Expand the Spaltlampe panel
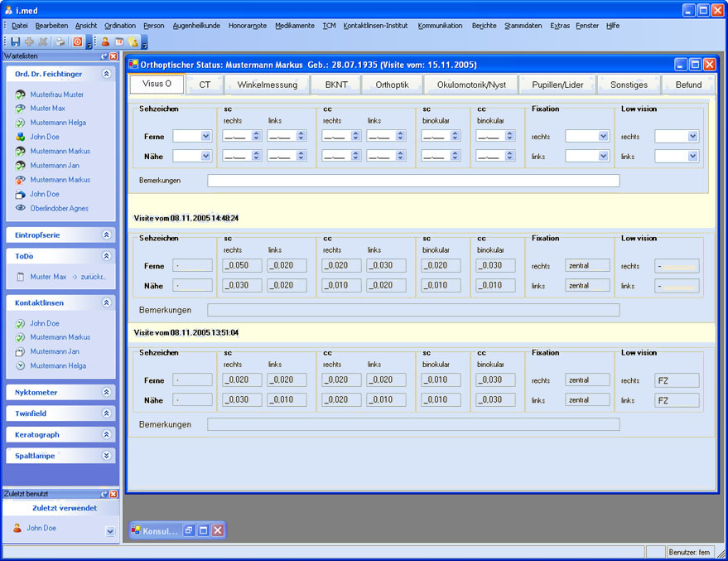The height and width of the screenshot is (561, 728). pos(106,455)
